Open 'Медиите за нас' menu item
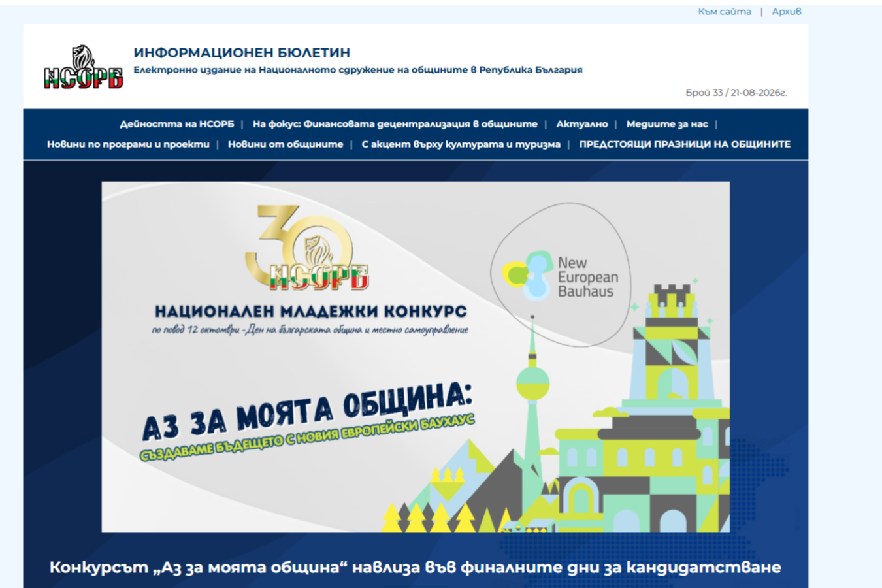This screenshot has width=882, height=588. point(667,124)
